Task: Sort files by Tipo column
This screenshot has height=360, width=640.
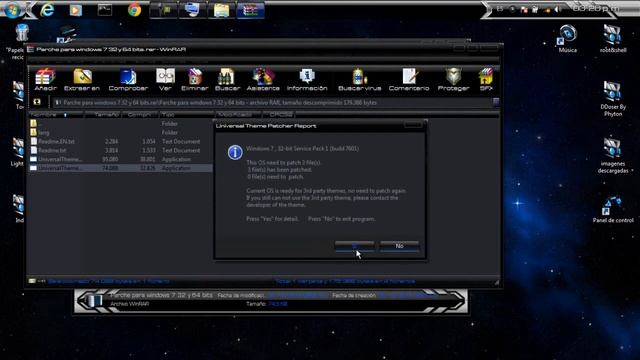Action: click(186, 115)
